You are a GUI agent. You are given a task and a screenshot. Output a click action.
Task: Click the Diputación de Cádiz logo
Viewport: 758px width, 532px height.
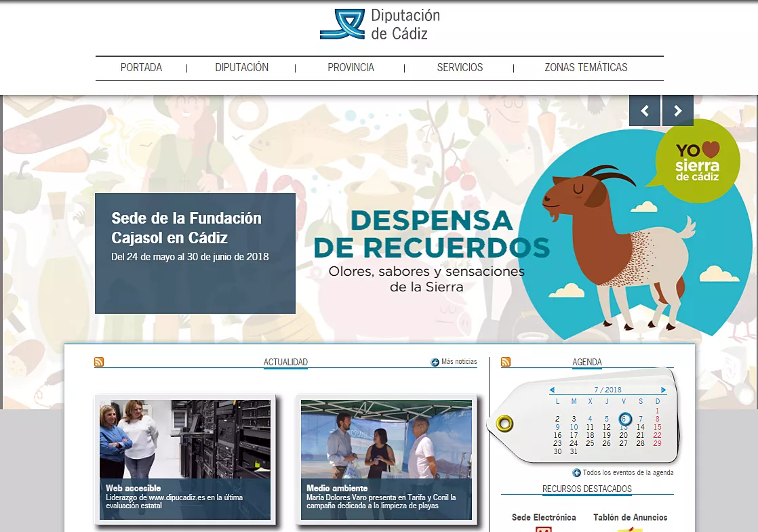pos(380,24)
